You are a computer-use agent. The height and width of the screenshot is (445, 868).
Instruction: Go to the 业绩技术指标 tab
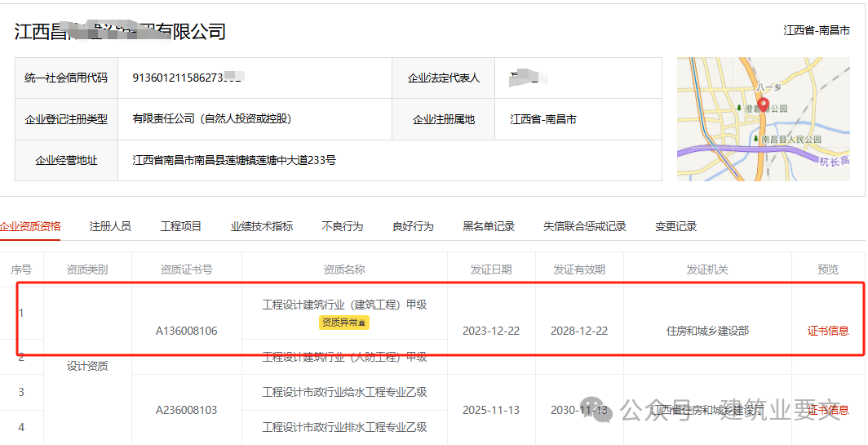[262, 226]
